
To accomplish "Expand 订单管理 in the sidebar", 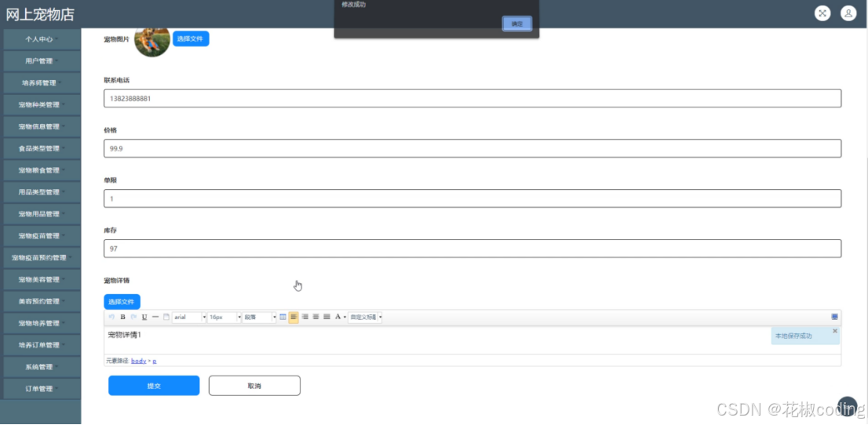I will pos(42,388).
